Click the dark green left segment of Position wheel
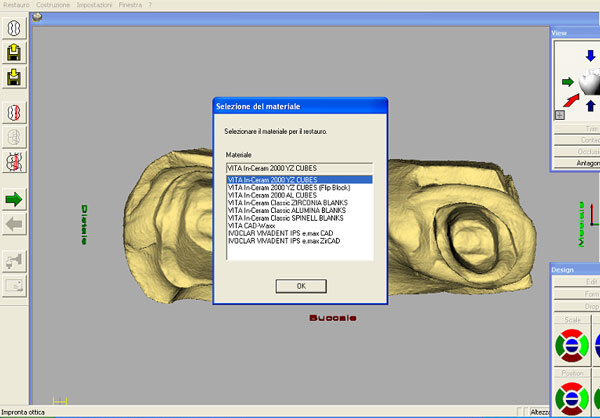Viewport: 600px width, 418px height. [560, 399]
